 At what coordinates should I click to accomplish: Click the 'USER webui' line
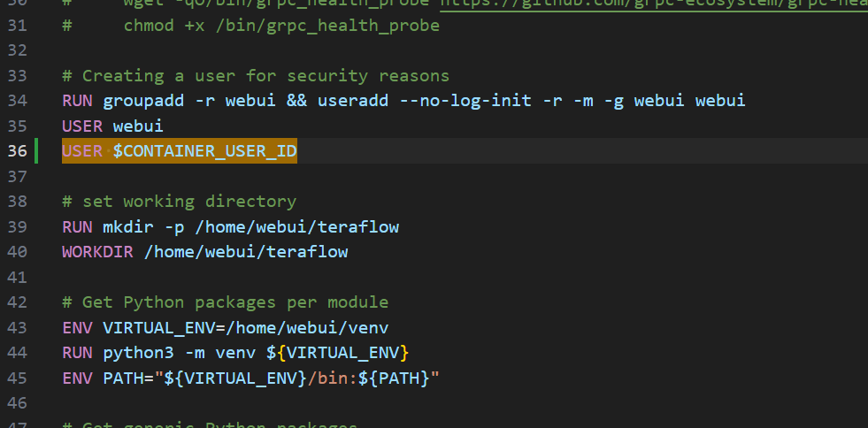point(112,126)
